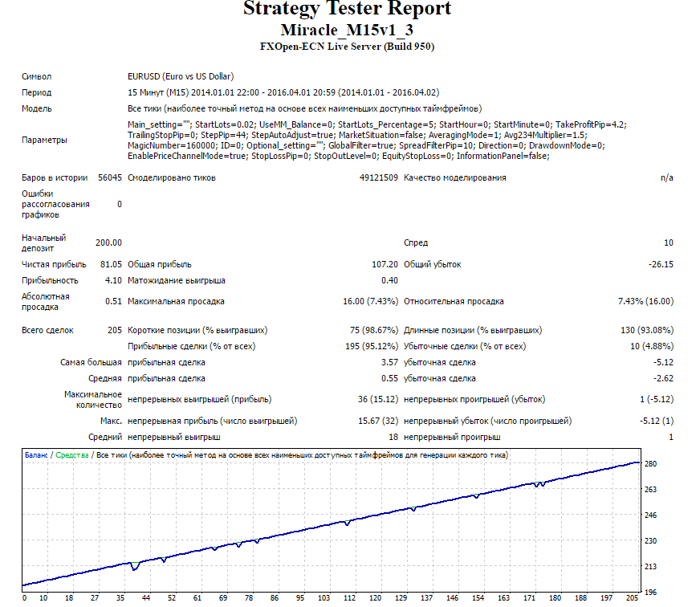This screenshot has width=700, height=607.
Task: Select gross profit value 107.20
Action: 385,264
